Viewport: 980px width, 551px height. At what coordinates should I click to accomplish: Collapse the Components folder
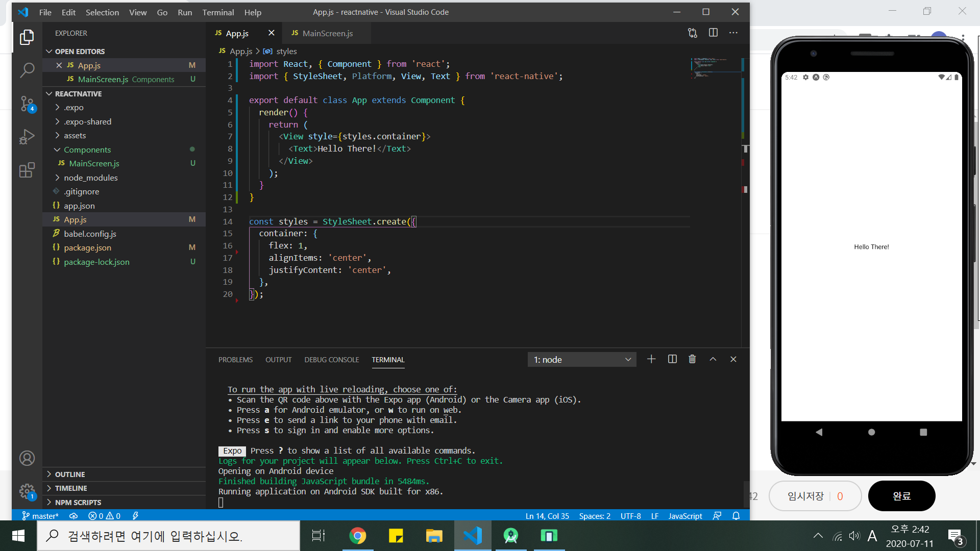pyautogui.click(x=87, y=149)
